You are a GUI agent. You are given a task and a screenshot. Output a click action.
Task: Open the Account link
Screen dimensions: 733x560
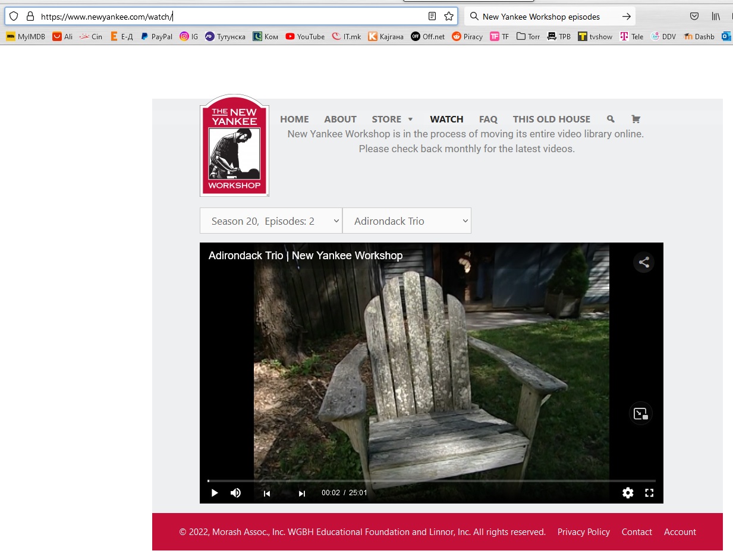pos(680,532)
